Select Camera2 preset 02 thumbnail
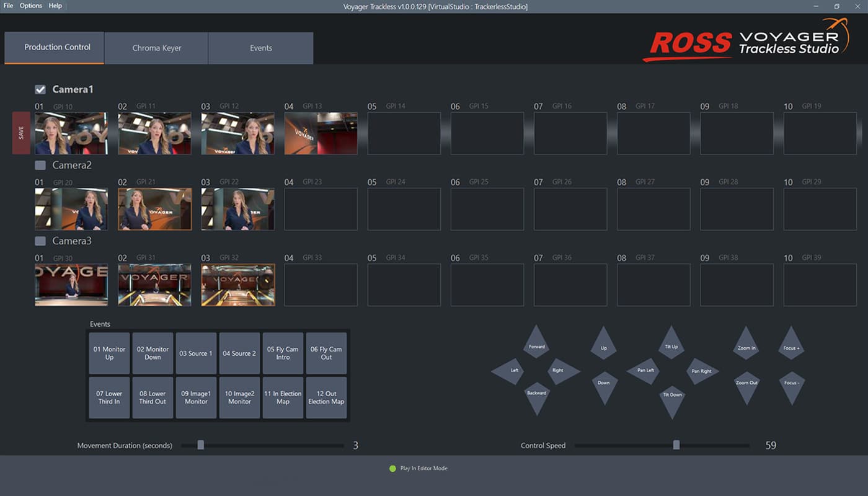Viewport: 868px width, 496px height. pyautogui.click(x=154, y=209)
